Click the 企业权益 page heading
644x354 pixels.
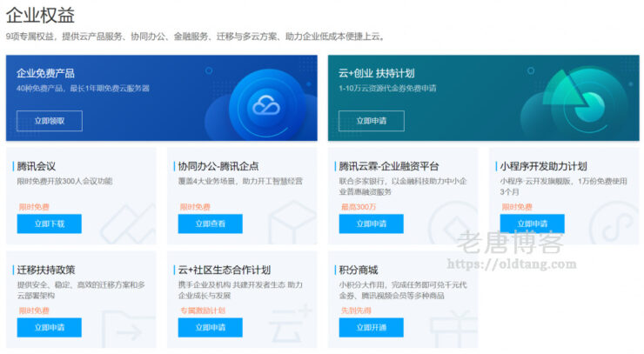coord(40,15)
